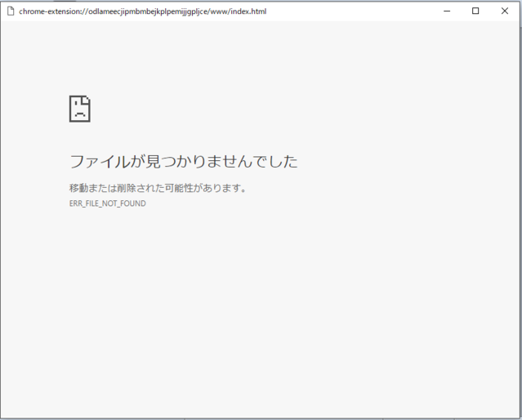Click the heading ファイルが見つかりませんでした
The height and width of the screenshot is (420, 522).
(x=184, y=161)
